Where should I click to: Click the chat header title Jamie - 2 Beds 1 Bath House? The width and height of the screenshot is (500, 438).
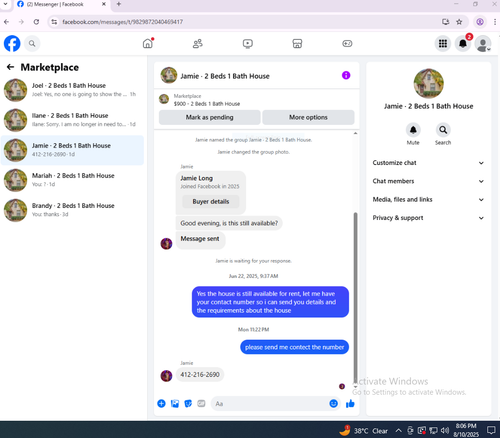pos(225,76)
